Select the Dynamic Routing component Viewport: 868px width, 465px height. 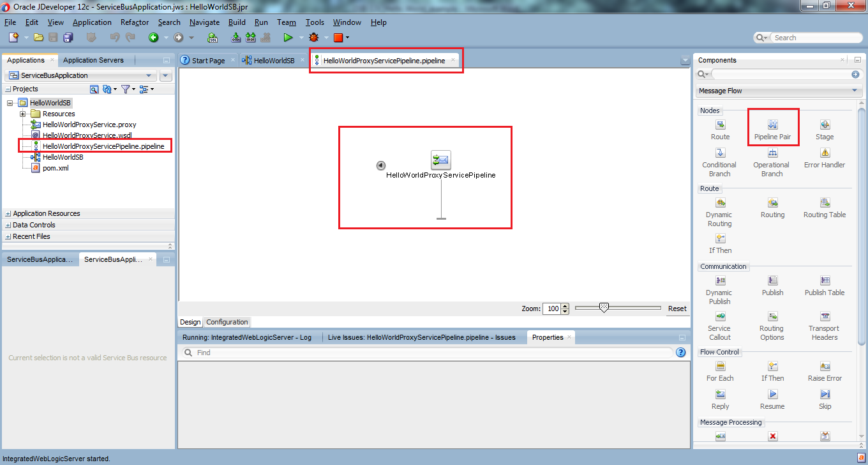[719, 213]
